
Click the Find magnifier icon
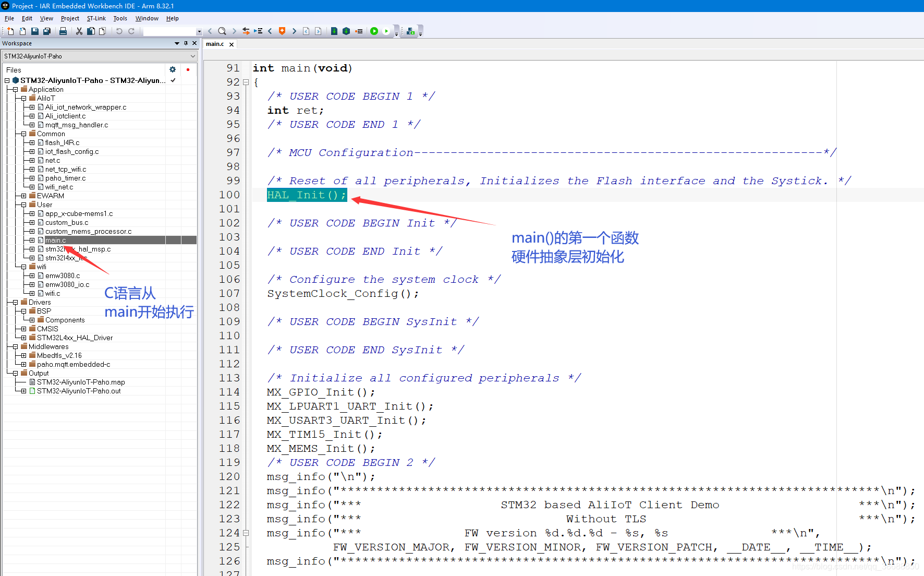click(222, 31)
